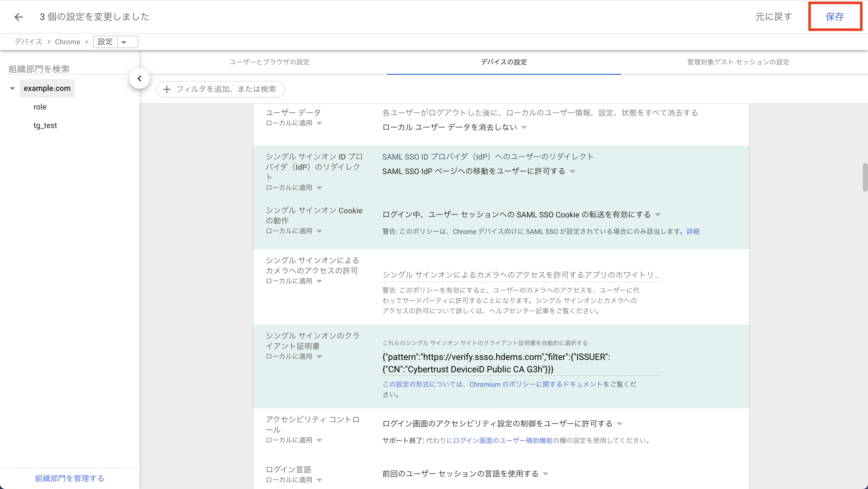Select the デバイスの設定 tab
The height and width of the screenshot is (489, 868).
click(x=504, y=62)
